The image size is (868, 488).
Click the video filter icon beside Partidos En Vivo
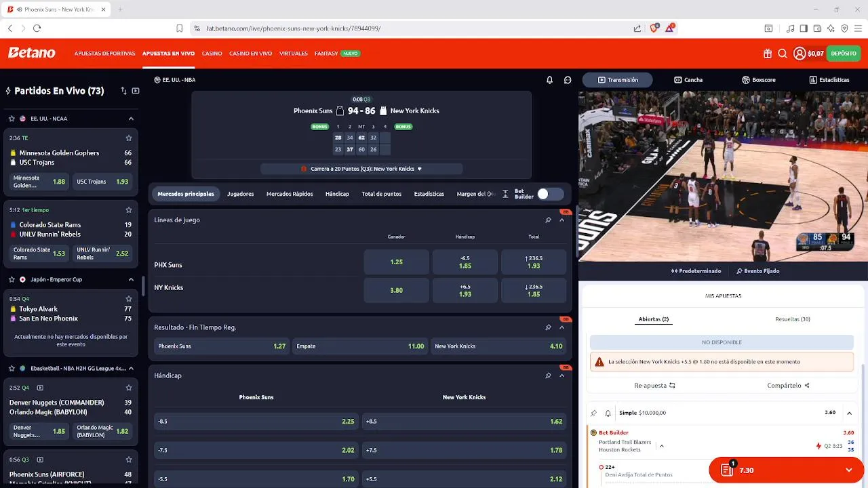(136, 91)
